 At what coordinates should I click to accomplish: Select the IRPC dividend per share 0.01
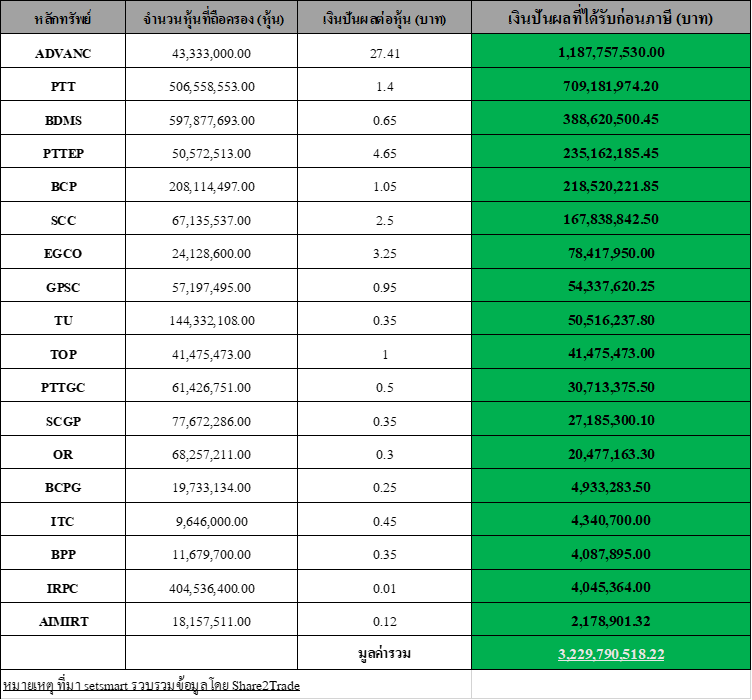(x=384, y=588)
